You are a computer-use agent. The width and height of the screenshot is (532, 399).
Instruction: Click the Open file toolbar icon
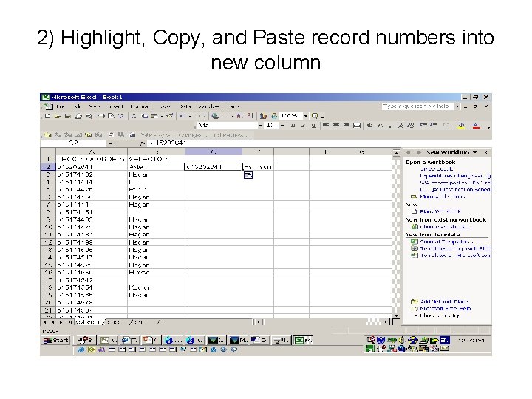coord(58,116)
